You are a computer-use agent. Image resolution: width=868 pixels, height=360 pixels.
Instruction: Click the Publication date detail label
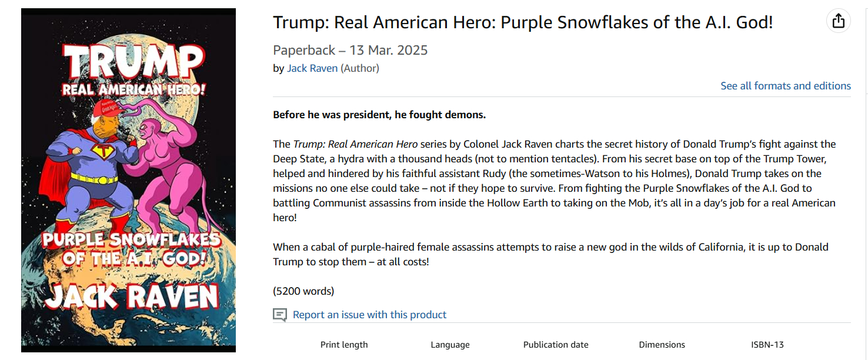556,345
